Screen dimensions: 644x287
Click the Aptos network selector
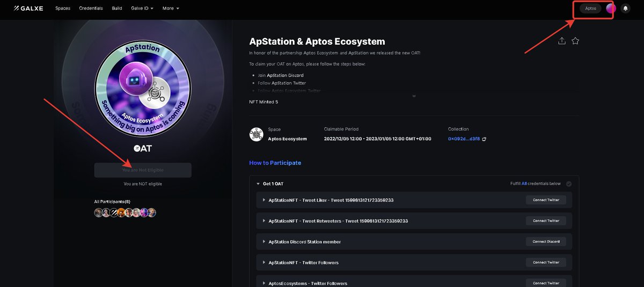click(x=590, y=9)
